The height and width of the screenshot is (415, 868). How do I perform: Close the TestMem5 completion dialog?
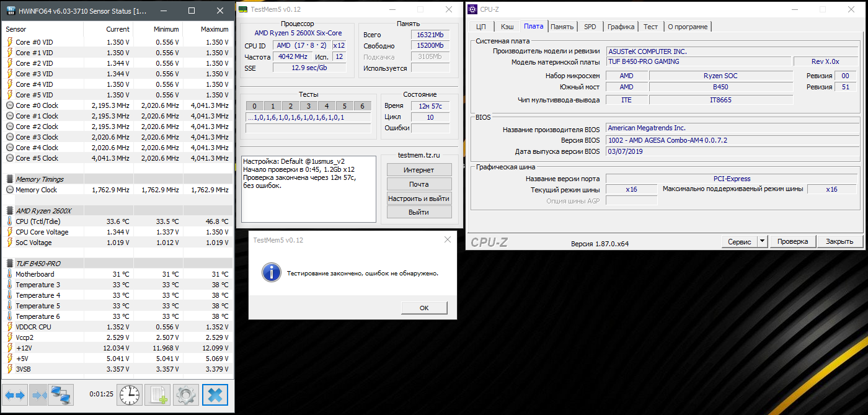[447, 240]
